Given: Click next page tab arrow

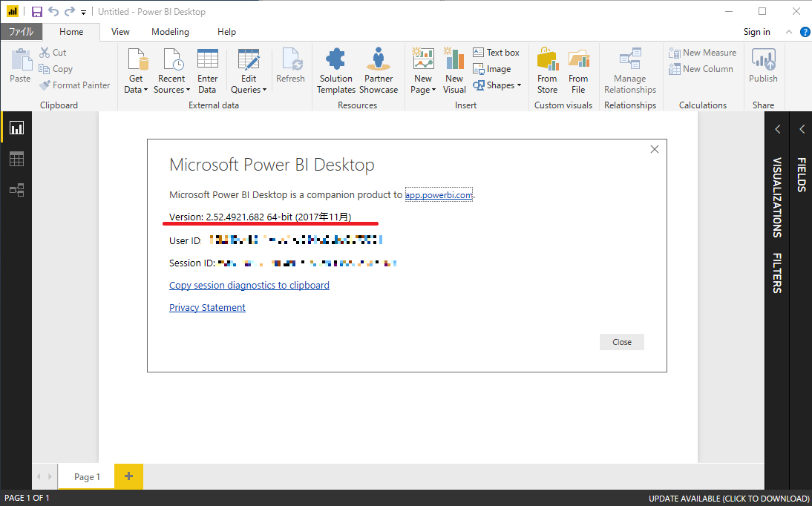Looking at the screenshot, I should (50, 476).
